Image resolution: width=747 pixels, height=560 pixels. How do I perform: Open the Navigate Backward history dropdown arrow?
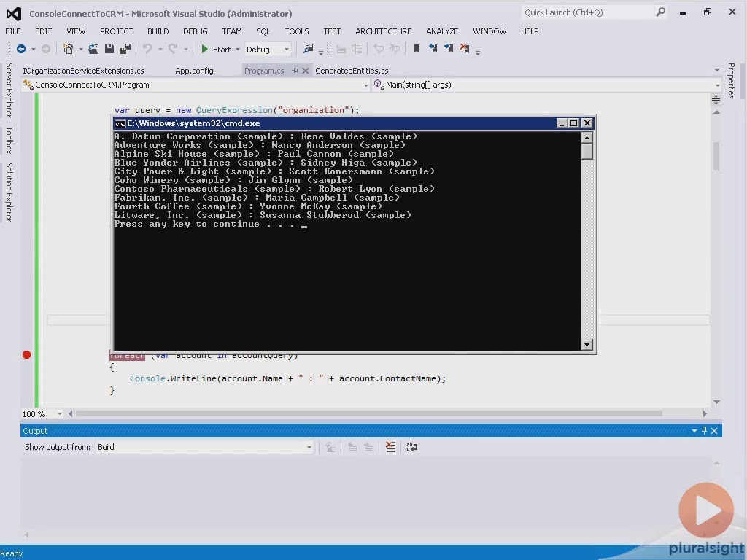point(34,49)
